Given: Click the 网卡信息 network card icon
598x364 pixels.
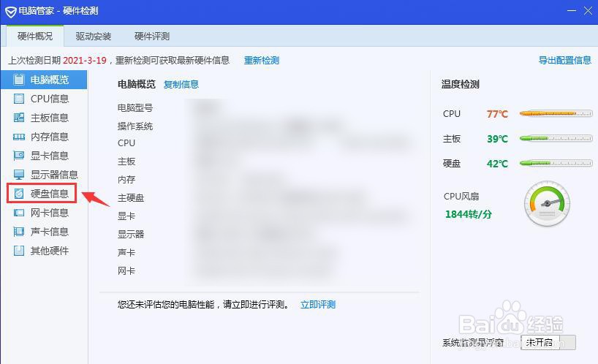Looking at the screenshot, I should pyautogui.click(x=18, y=213).
